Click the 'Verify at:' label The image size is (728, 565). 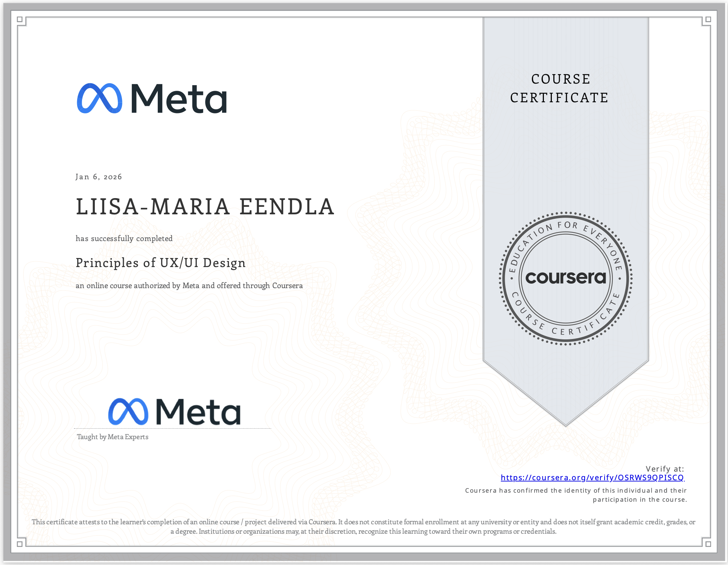tap(665, 469)
